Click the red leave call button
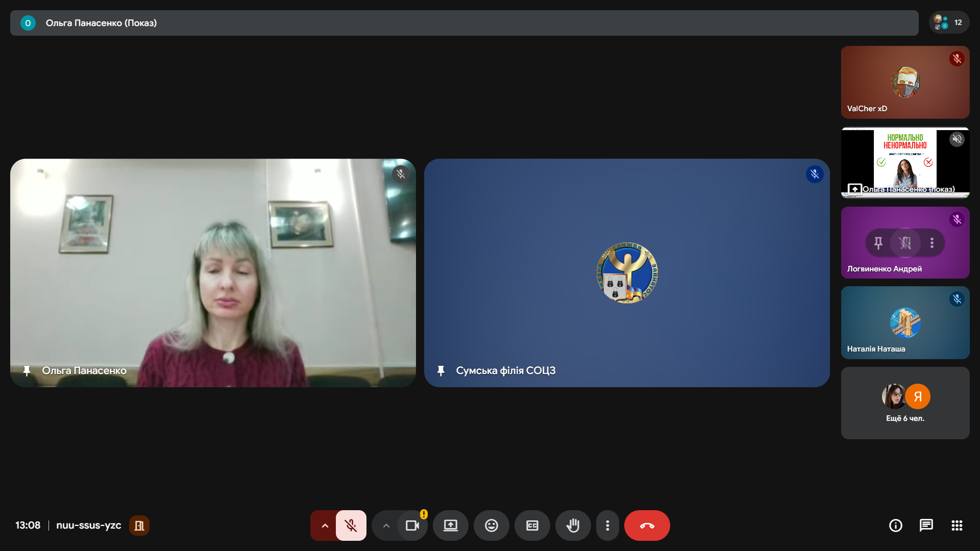Image resolution: width=980 pixels, height=551 pixels. point(647,525)
